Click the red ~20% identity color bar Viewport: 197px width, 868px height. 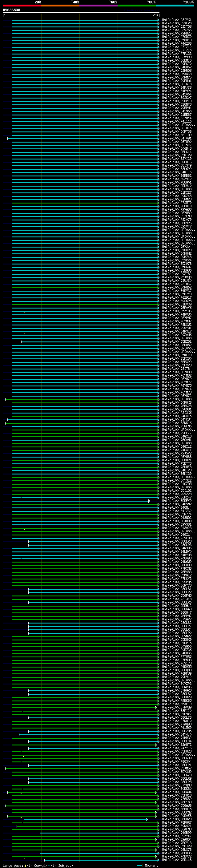(22, 6)
